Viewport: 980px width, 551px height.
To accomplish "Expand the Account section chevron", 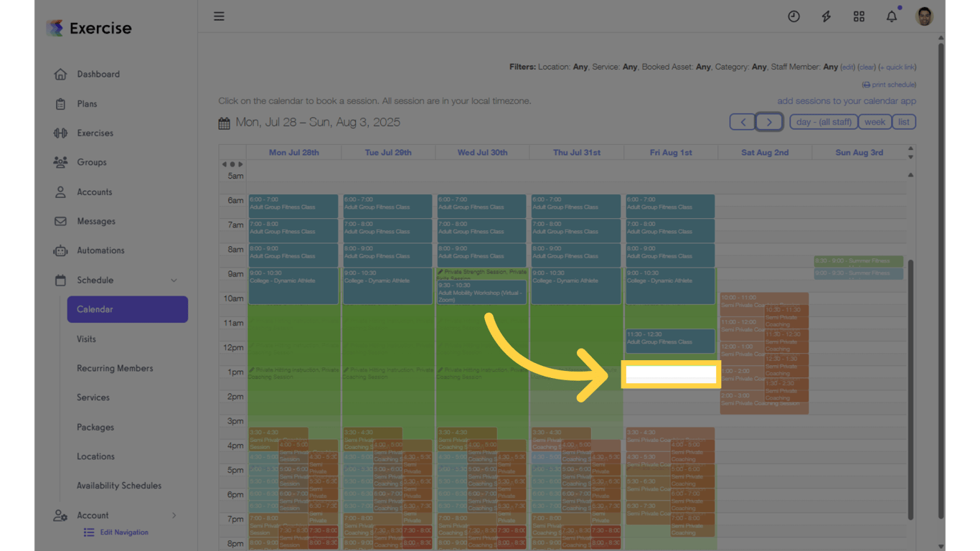I will pyautogui.click(x=174, y=515).
